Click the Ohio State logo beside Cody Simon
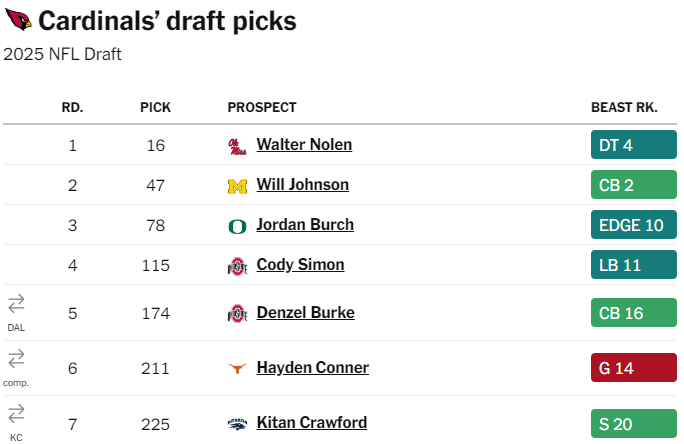Viewport: 684px width, 444px height. [237, 266]
